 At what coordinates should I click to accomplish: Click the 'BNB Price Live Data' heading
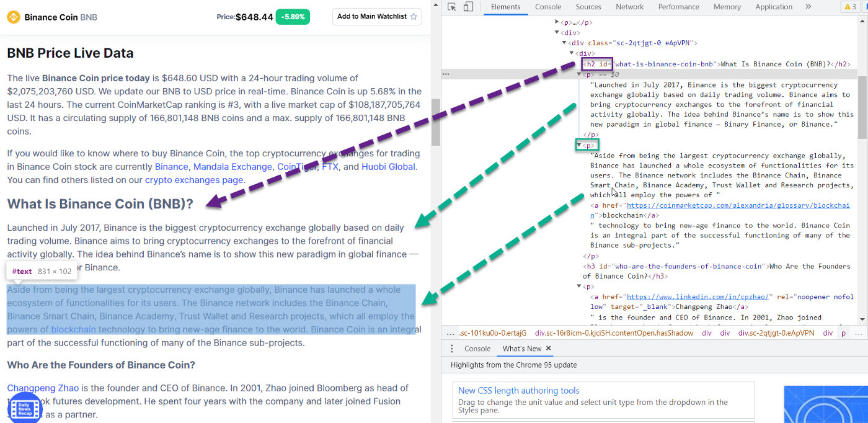point(70,53)
